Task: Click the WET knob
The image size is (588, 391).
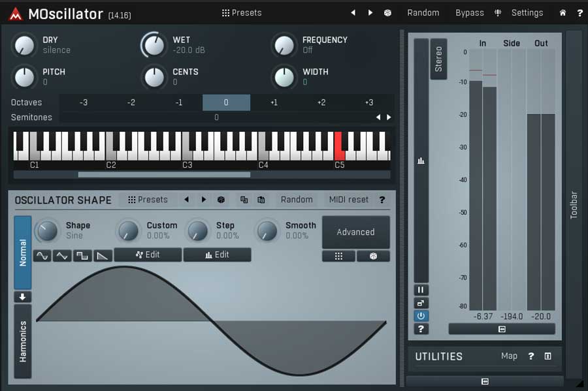Action: (154, 45)
